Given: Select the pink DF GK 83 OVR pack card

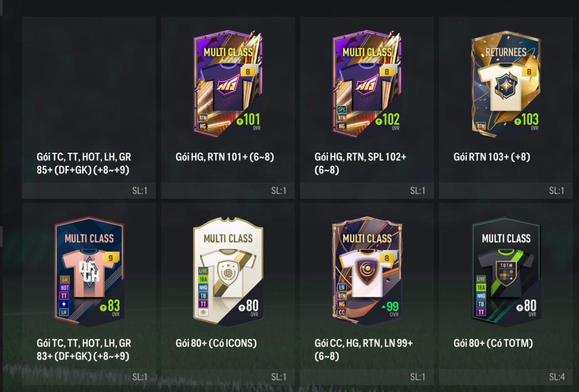Looking at the screenshot, I should [89, 272].
